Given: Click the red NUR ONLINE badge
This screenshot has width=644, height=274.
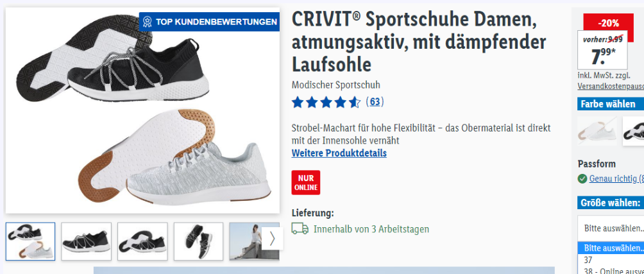Looking at the screenshot, I should 306,182.
